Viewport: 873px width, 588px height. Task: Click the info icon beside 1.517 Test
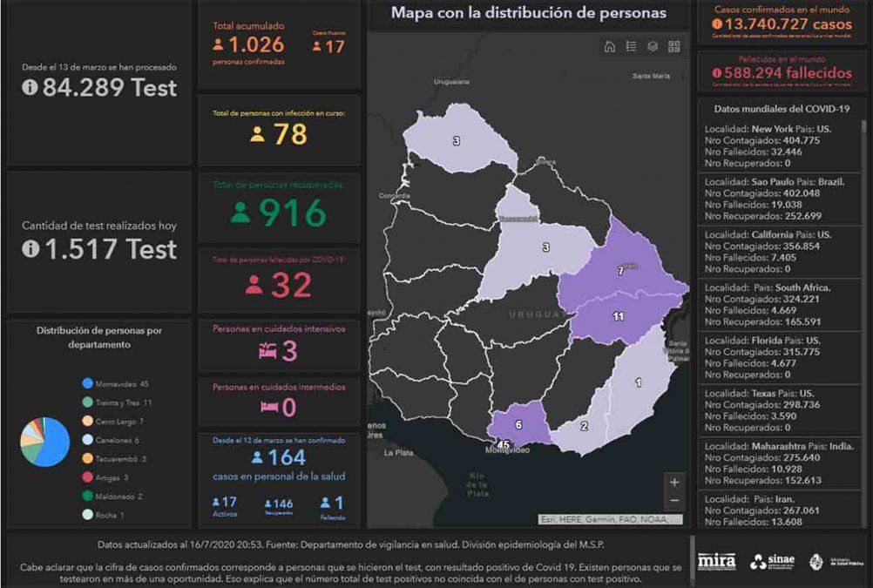pyautogui.click(x=30, y=249)
